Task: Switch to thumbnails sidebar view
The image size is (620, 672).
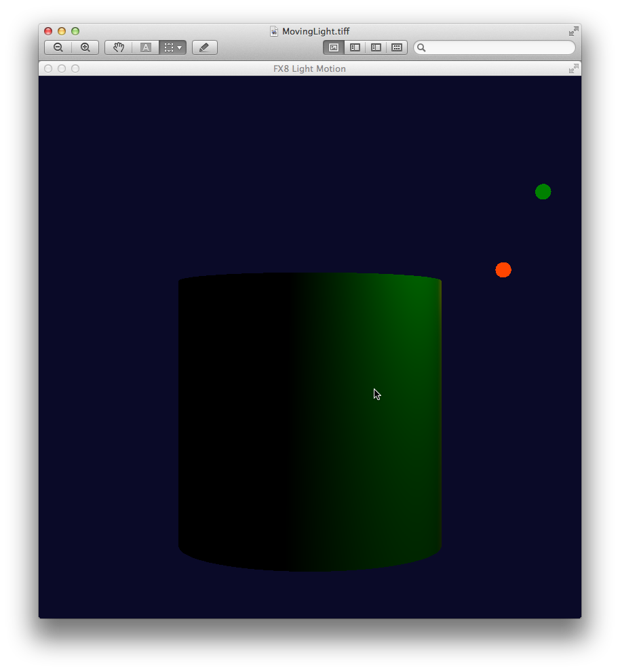Action: (355, 47)
